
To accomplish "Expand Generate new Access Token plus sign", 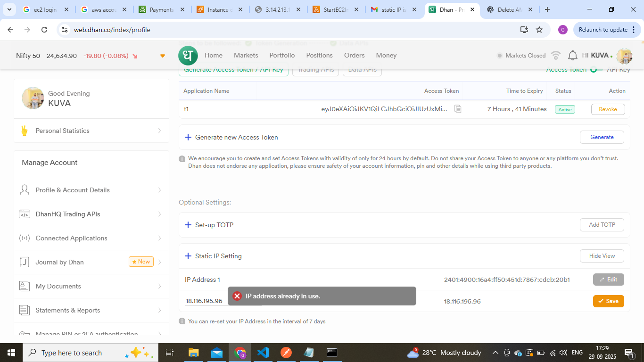I will (x=188, y=137).
